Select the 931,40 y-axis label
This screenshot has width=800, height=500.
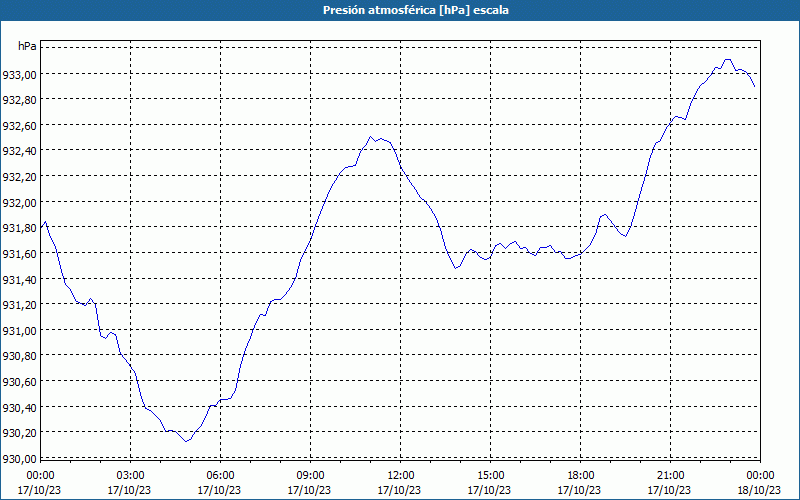19,280
